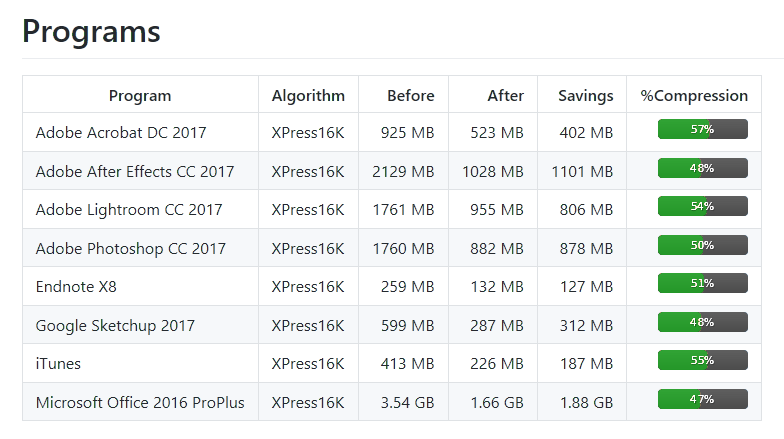Screen dimensions: 784x439
Task: Select the %Compression column header
Action: tap(694, 96)
